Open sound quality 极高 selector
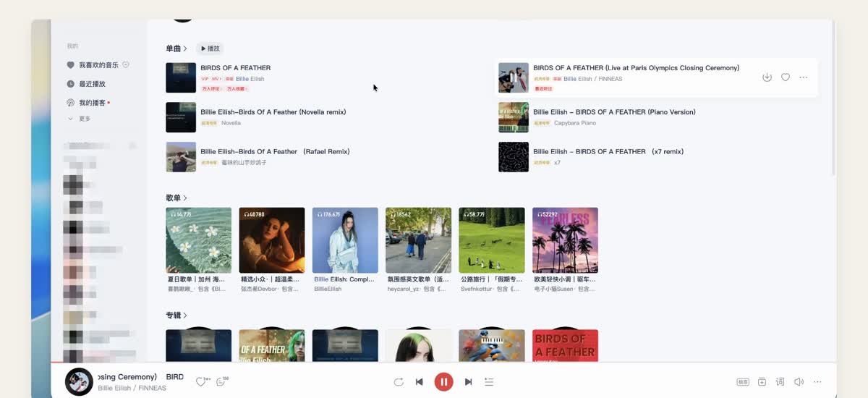The width and height of the screenshot is (868, 398). pos(743,382)
